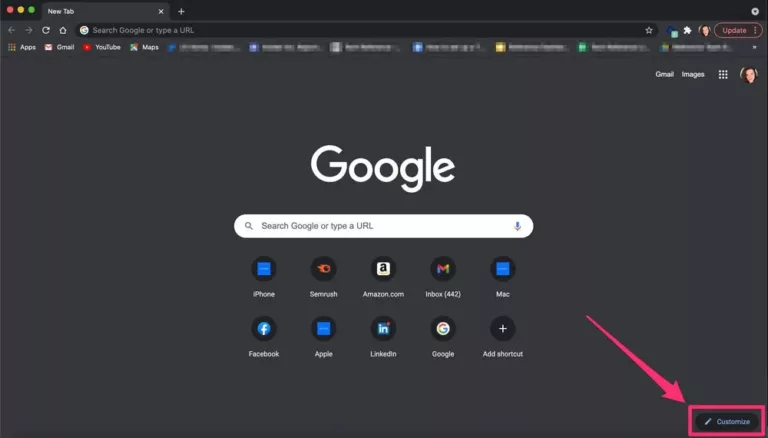
Task: Open the Inbox (442) shortcut tile
Action: 443,277
